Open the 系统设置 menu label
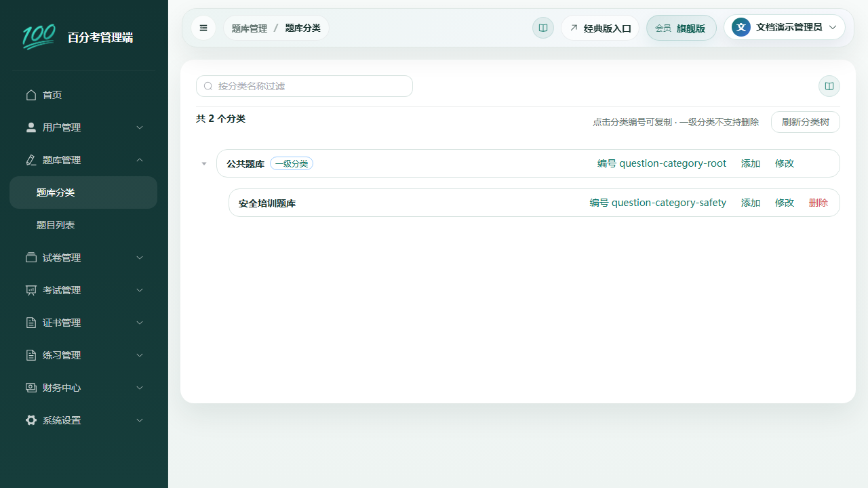Image resolution: width=868 pixels, height=488 pixels. click(x=62, y=420)
